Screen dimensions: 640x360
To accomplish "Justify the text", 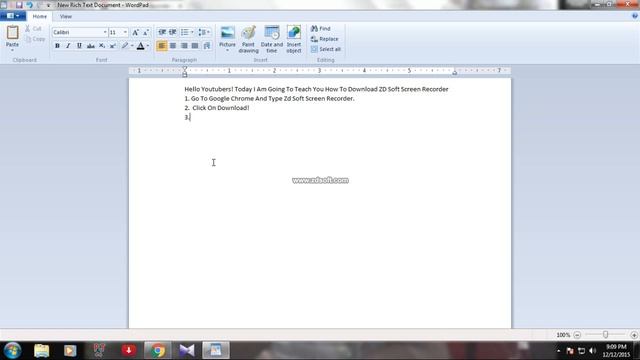I will [195, 46].
